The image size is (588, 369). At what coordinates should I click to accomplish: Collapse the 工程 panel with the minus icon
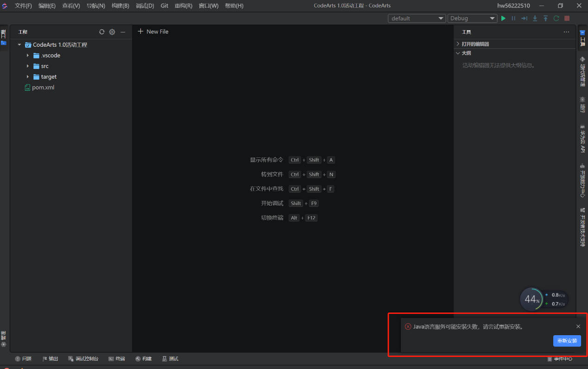click(x=123, y=32)
